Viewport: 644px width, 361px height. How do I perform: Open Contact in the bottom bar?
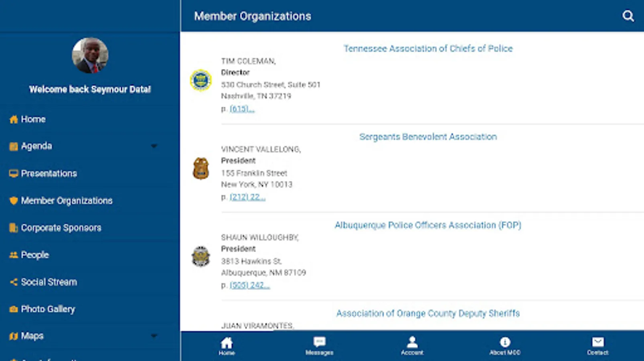597,346
